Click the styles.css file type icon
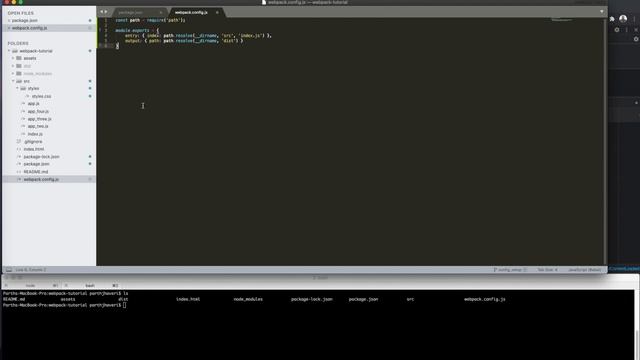Viewport: 640px width, 360px height. point(27,96)
